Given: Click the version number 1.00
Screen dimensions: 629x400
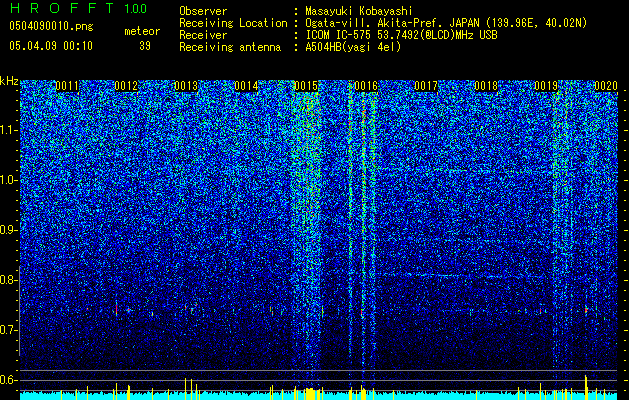Looking at the screenshot, I should (135, 8).
